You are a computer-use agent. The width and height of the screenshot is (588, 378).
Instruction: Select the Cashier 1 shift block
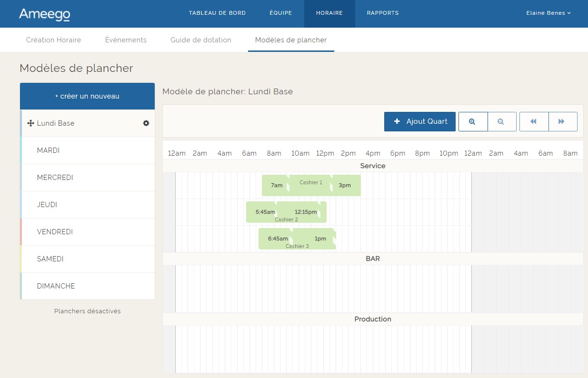tap(310, 186)
